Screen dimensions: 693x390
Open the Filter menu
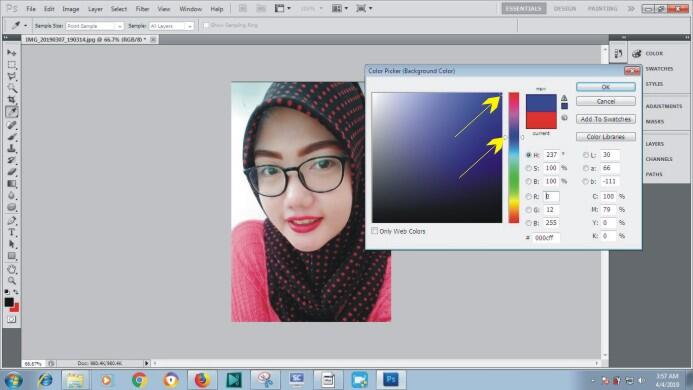[142, 9]
